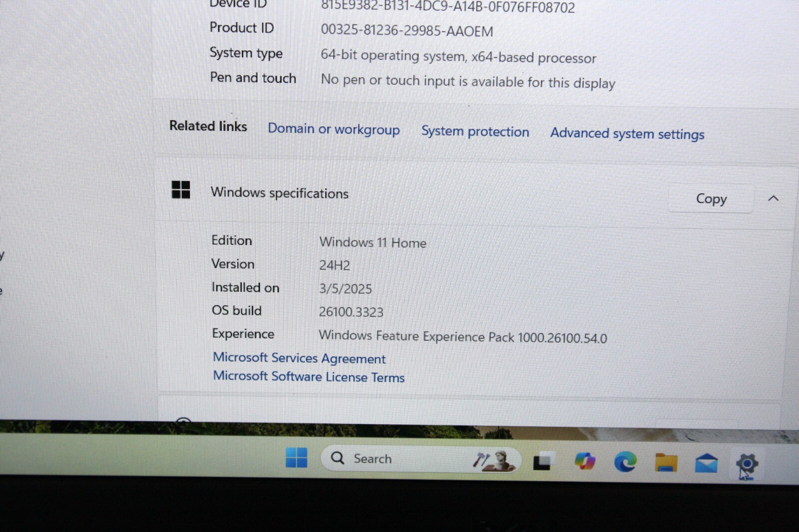Open Domain or workgroup link
Viewport: 799px width, 532px height.
click(x=334, y=129)
